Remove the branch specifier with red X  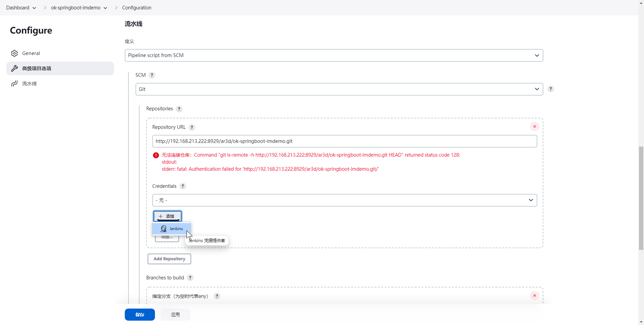534,295
